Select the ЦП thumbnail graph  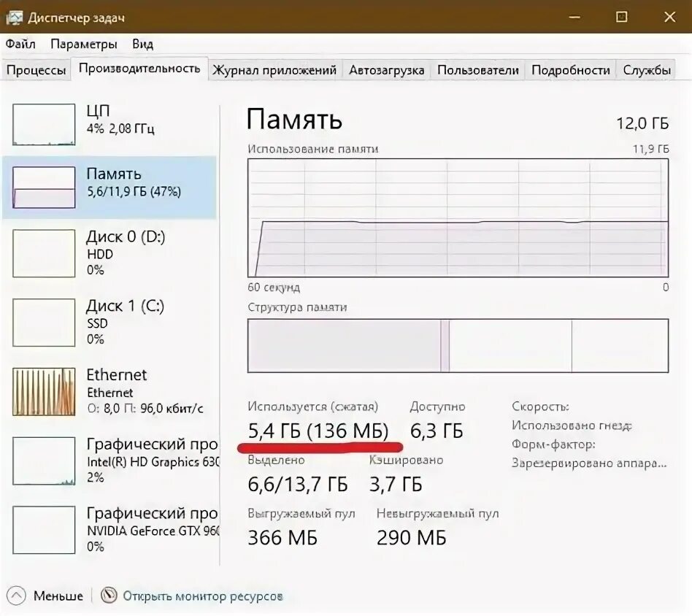44,124
